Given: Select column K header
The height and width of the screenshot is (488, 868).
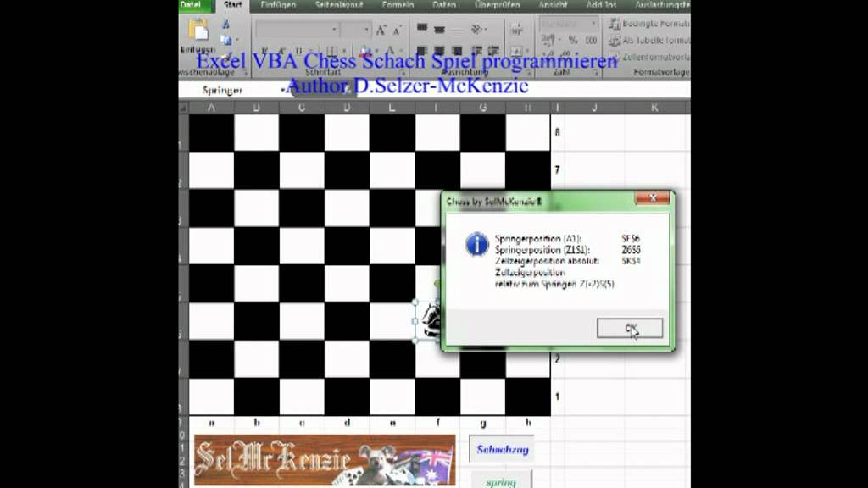Looking at the screenshot, I should (655, 108).
